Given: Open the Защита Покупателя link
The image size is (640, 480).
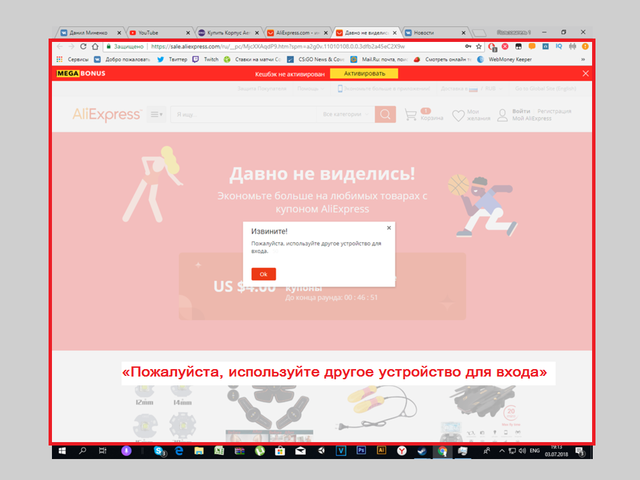Looking at the screenshot, I should [x=262, y=89].
